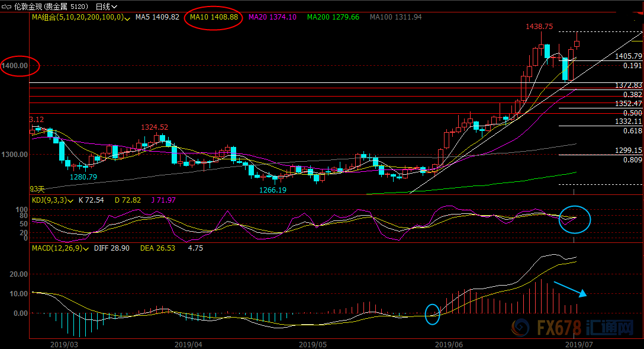Viewport: 644px width, 349px height.
Task: Click the 1405.79 Fibonacci price label
Action: tap(629, 56)
